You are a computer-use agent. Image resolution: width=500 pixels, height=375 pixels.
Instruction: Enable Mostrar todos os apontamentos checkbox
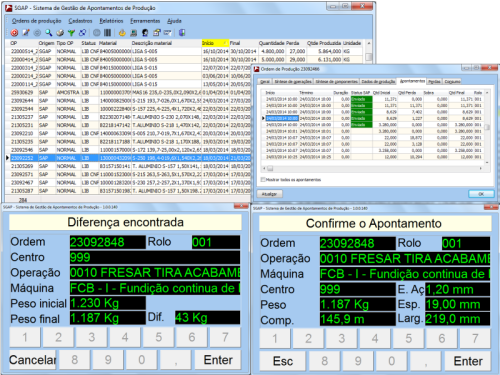(x=263, y=180)
